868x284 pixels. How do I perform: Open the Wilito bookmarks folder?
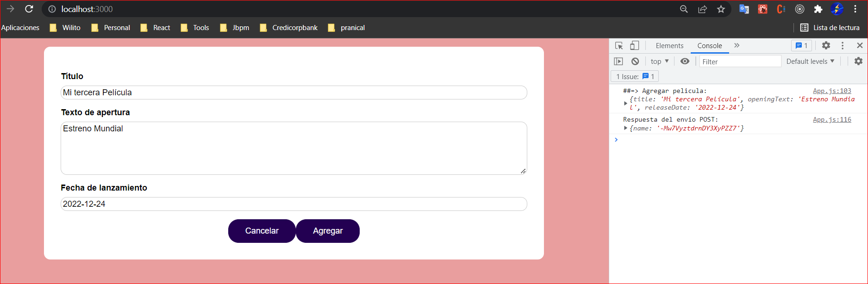pos(65,28)
